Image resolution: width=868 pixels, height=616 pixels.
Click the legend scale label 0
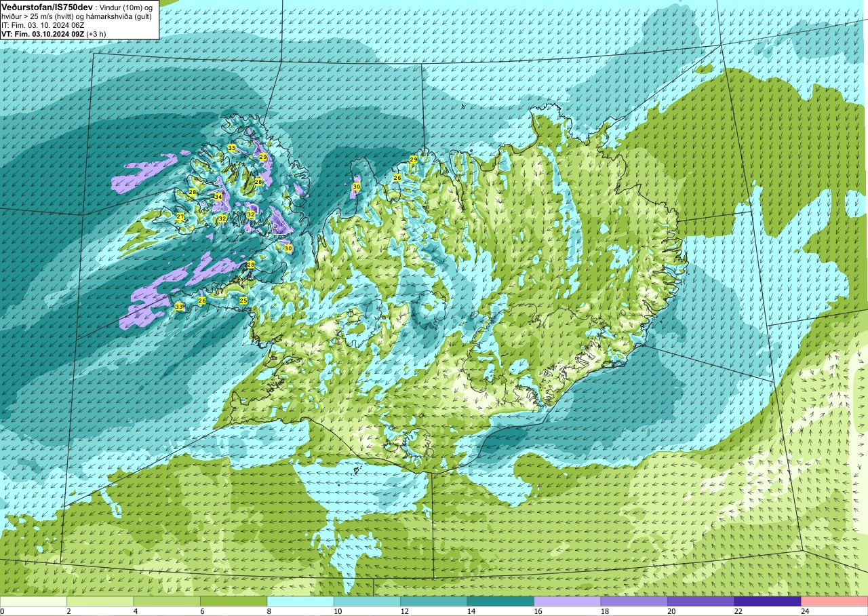pos(3,611)
